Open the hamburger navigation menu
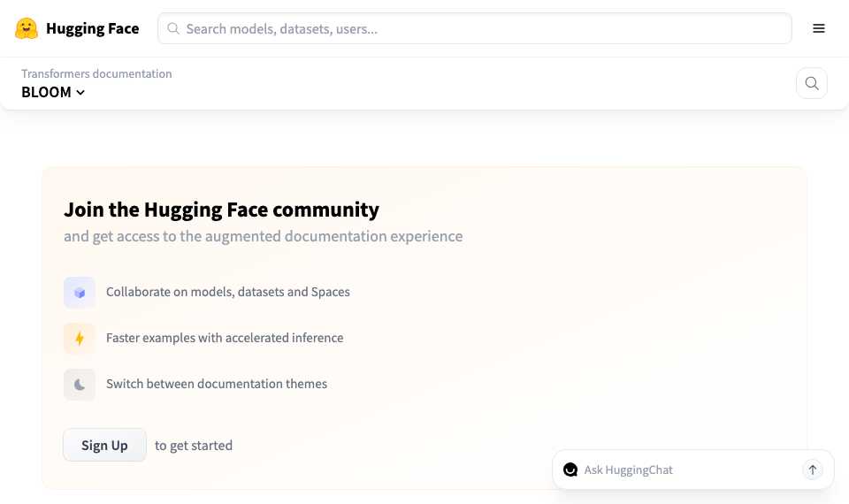 pyautogui.click(x=819, y=28)
